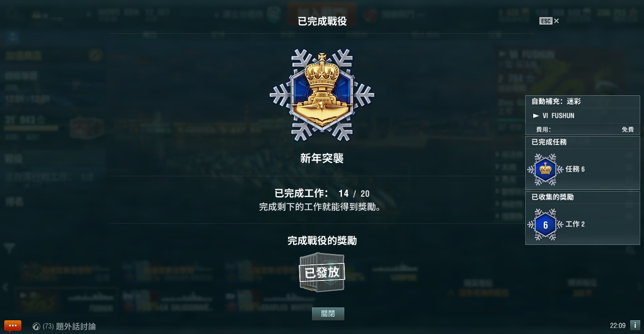Image resolution: width=644 pixels, height=334 pixels.
Task: Click the 費用 免費 cost row
Action: 582,129
